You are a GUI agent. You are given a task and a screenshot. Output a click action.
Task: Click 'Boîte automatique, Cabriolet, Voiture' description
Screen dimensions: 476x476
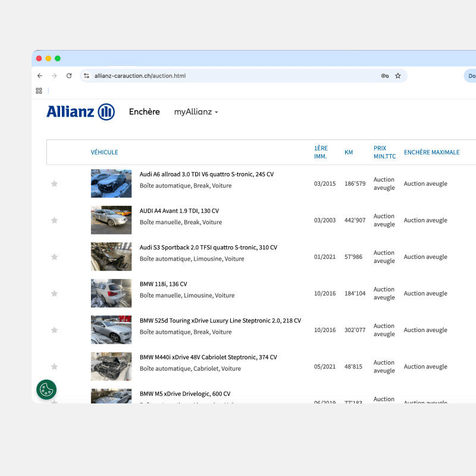coord(190,368)
